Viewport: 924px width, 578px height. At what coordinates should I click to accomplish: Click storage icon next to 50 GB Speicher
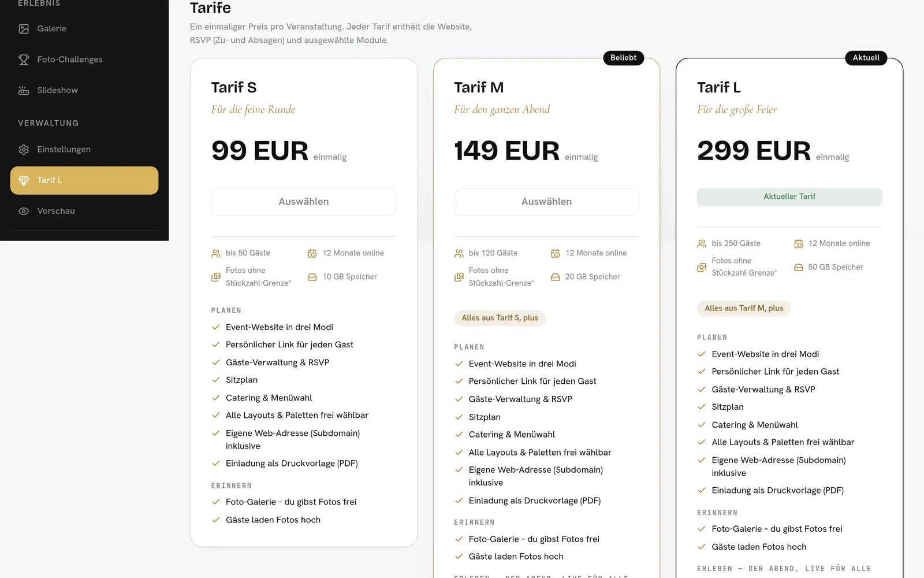tap(799, 268)
